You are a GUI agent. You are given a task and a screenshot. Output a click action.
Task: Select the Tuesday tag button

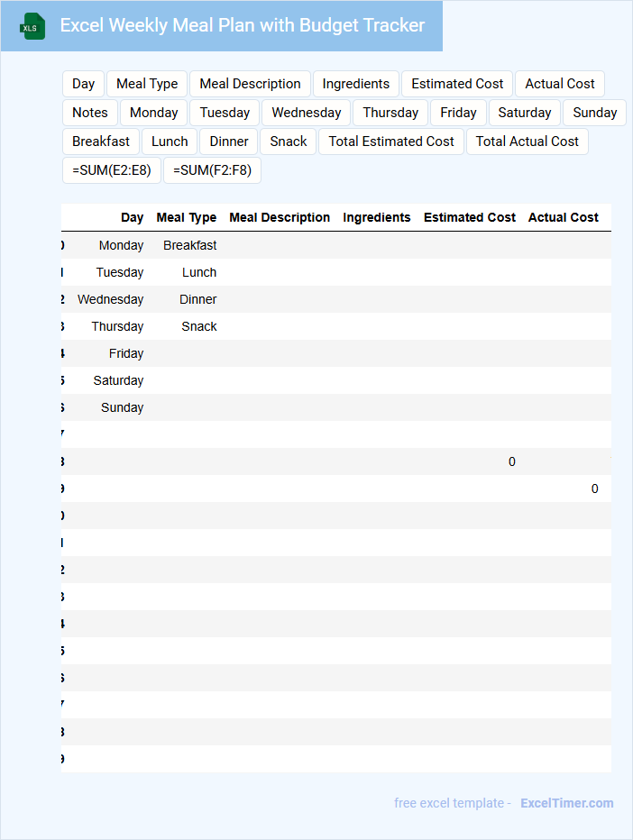click(225, 113)
